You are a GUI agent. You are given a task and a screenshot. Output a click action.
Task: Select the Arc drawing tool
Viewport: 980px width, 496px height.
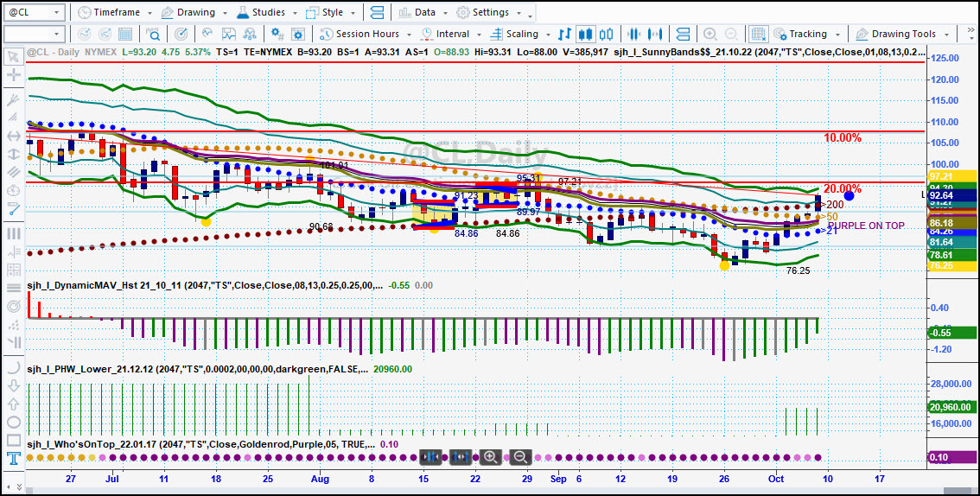click(x=12, y=367)
